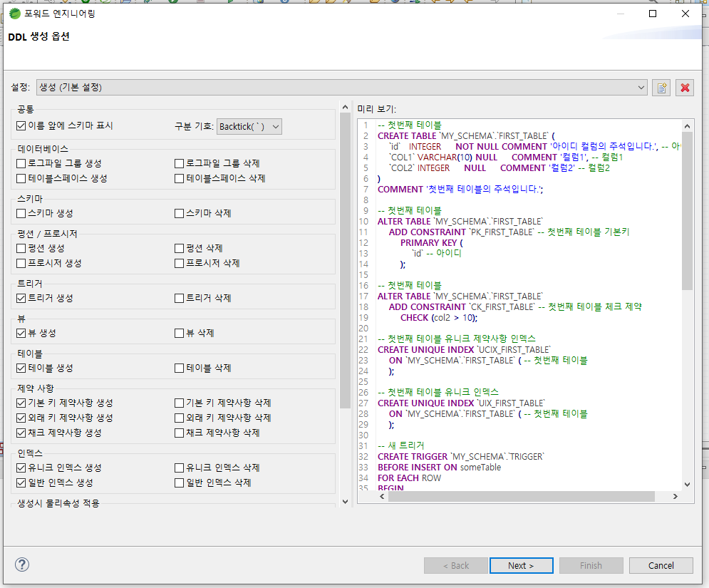
Task: Create a new setting with the new-document icon
Action: 661,87
